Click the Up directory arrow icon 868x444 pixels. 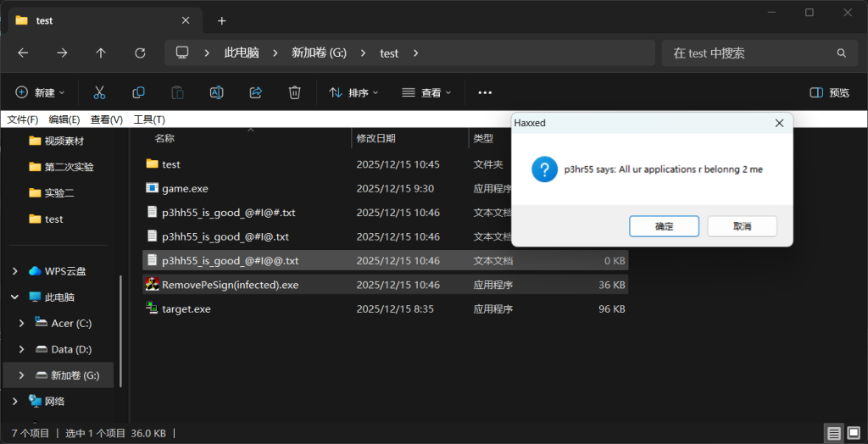coord(101,53)
